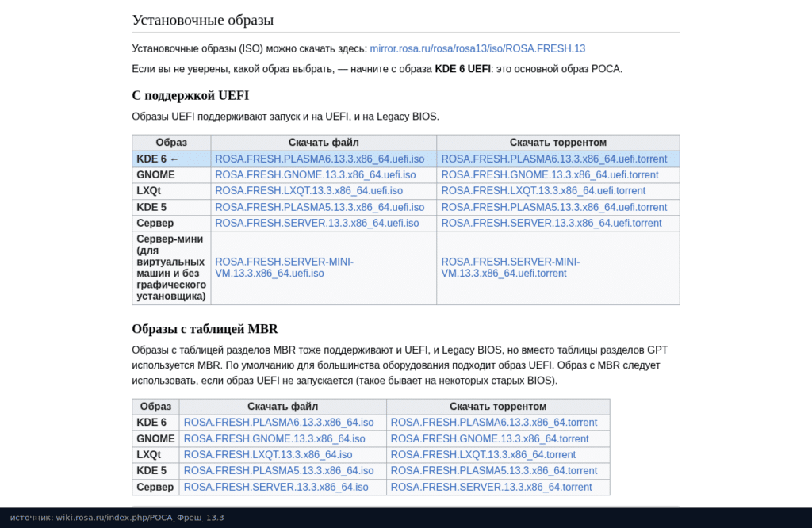
Task: Download ROSA.FRESH.LXQT.13.3.x86_64.uefi.iso
Action: click(x=308, y=191)
